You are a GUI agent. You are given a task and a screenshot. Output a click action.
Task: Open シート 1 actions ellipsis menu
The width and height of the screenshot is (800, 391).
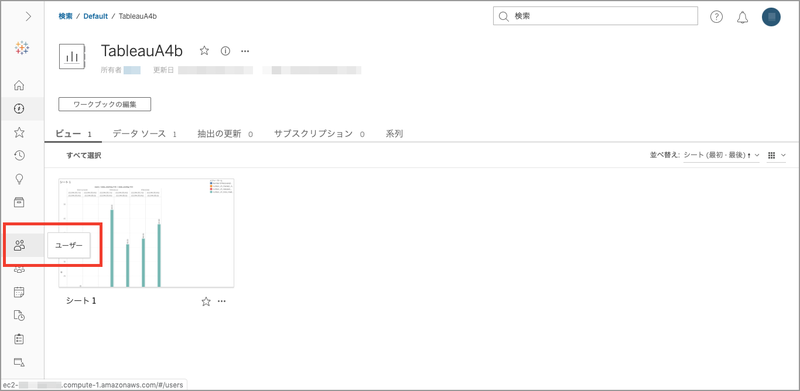(x=221, y=301)
